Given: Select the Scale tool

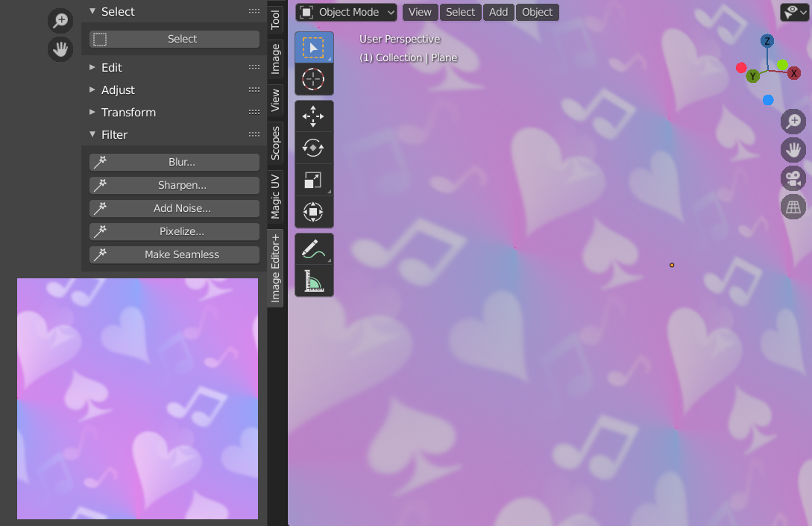Looking at the screenshot, I should tap(314, 180).
